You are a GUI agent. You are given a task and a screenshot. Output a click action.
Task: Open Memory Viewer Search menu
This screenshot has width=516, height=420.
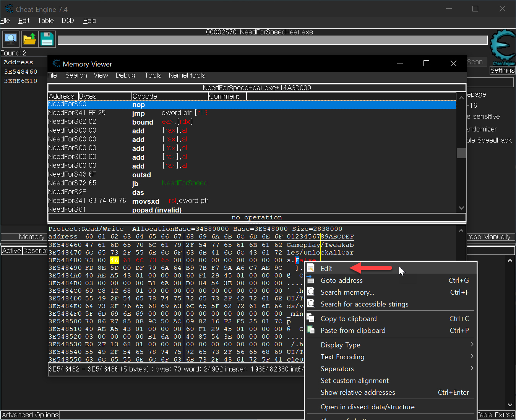tap(76, 75)
